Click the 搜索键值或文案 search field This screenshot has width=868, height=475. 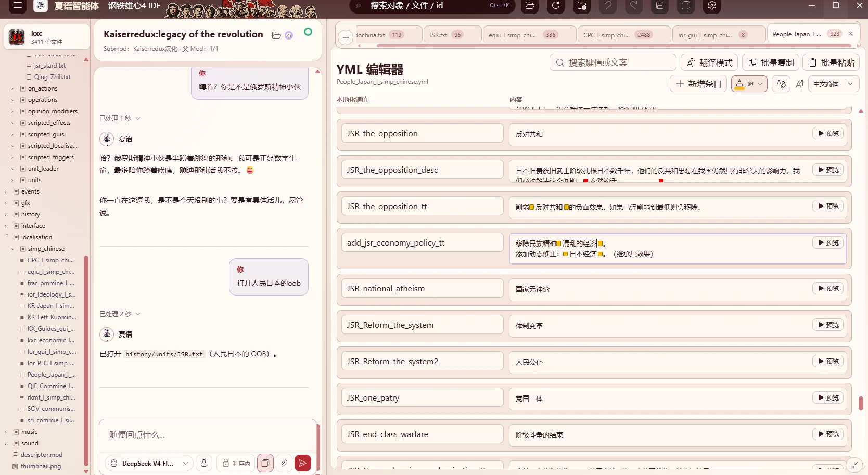click(613, 62)
